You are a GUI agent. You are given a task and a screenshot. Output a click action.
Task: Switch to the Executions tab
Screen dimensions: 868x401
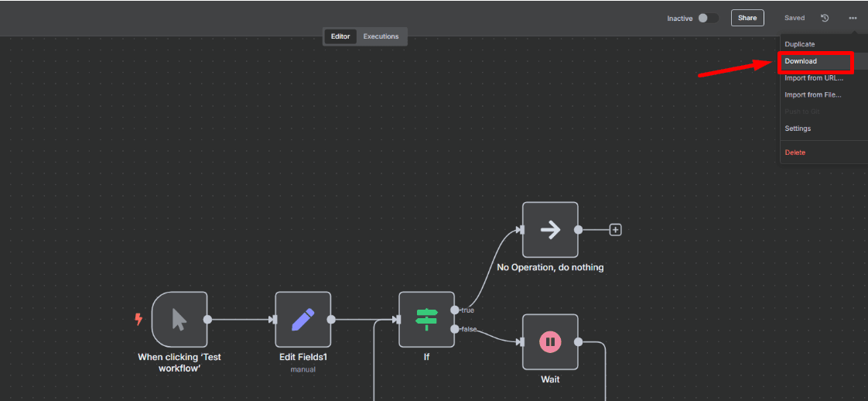pos(381,36)
